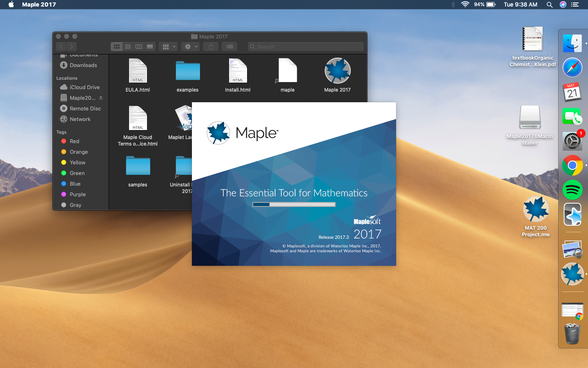
Task: Select the Maple Cloud Terms html file
Action: point(138,119)
